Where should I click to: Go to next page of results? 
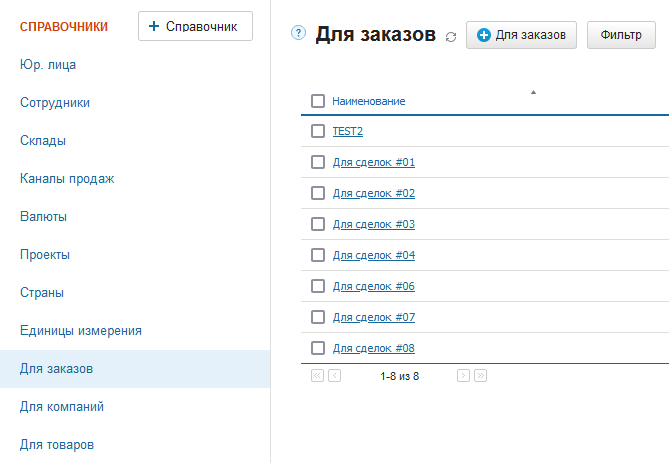463,376
